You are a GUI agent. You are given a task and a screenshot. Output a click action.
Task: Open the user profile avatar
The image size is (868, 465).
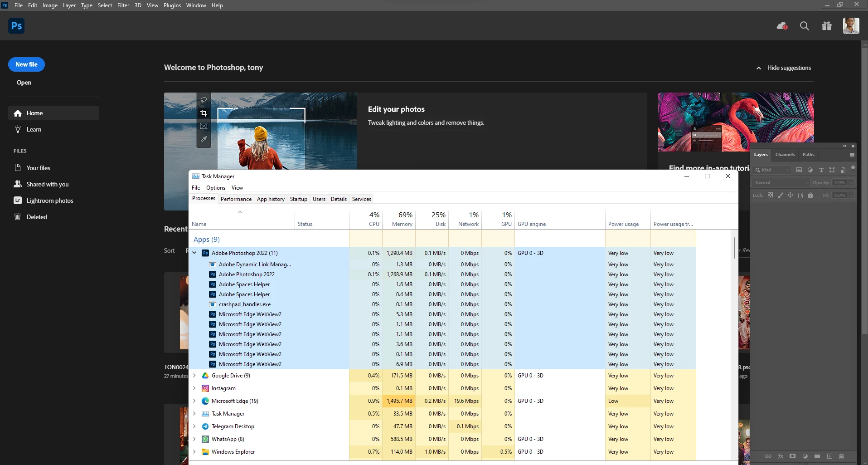(851, 26)
